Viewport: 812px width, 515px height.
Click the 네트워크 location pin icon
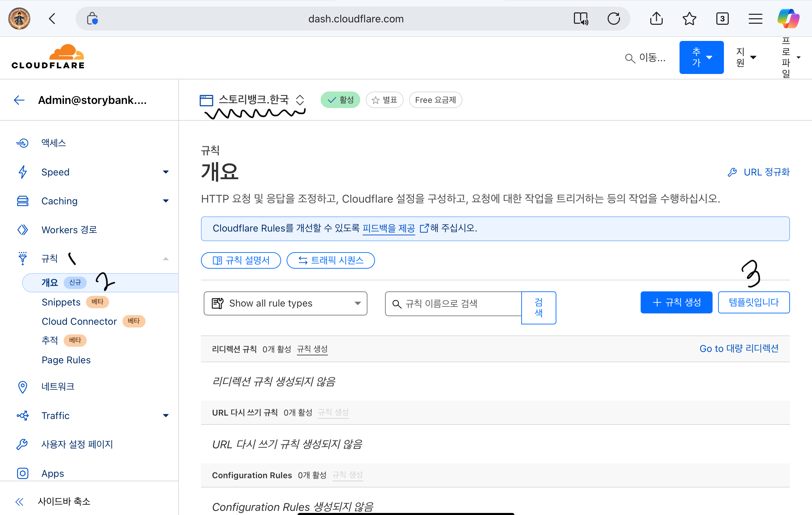(22, 387)
